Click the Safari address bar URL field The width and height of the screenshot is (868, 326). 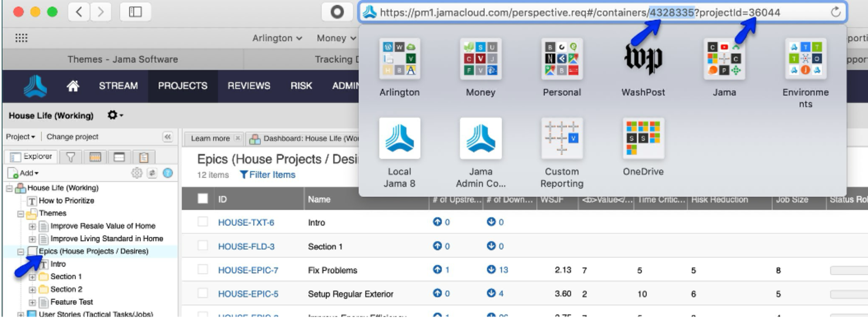[x=603, y=12]
